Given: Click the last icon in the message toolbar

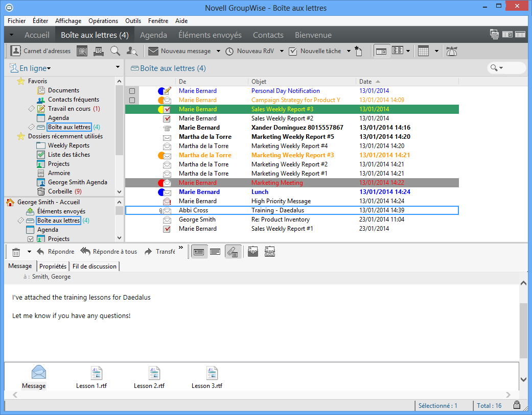Looking at the screenshot, I should [270, 252].
